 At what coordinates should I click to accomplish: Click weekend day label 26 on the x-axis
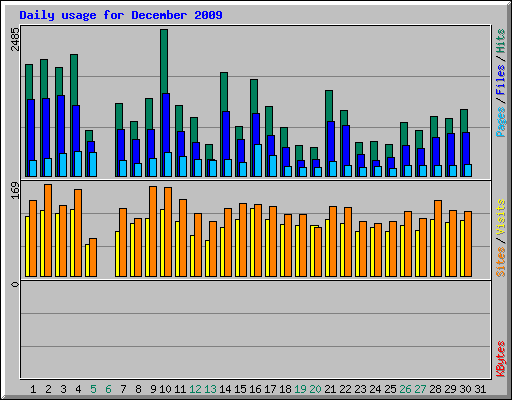click(x=405, y=389)
